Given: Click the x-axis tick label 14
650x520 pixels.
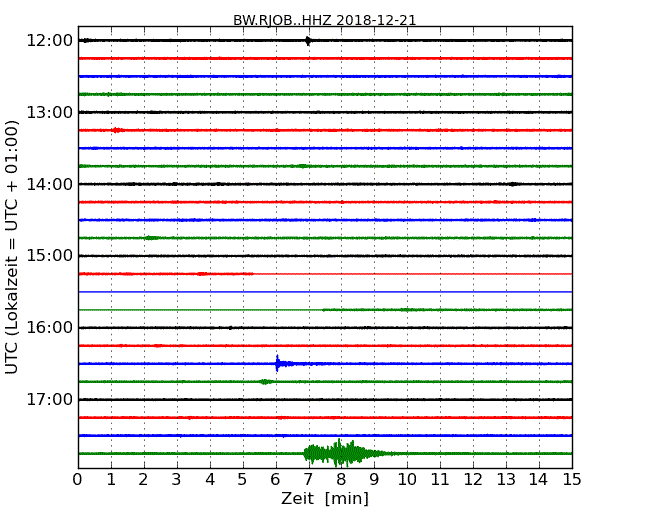Looking at the screenshot, I should click(538, 480).
